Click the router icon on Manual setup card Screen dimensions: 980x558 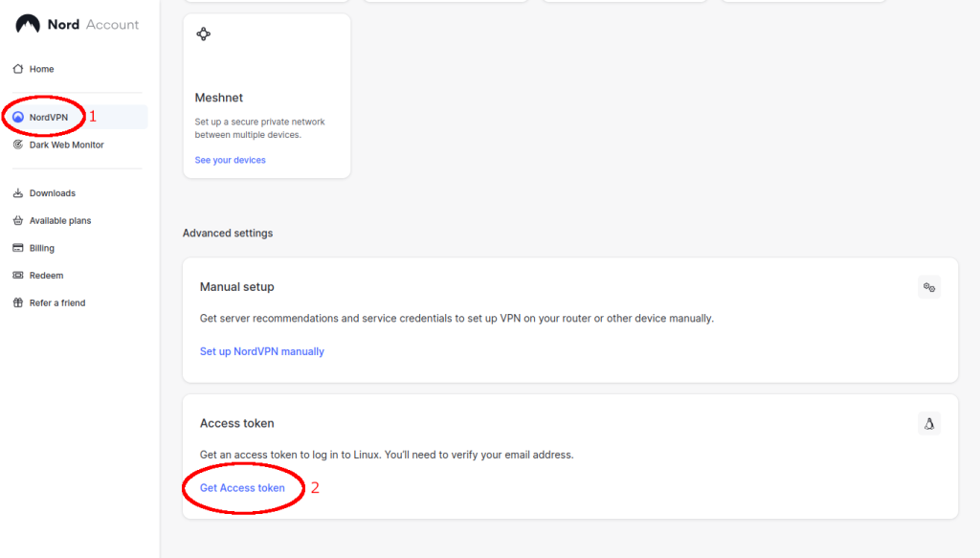click(x=928, y=286)
